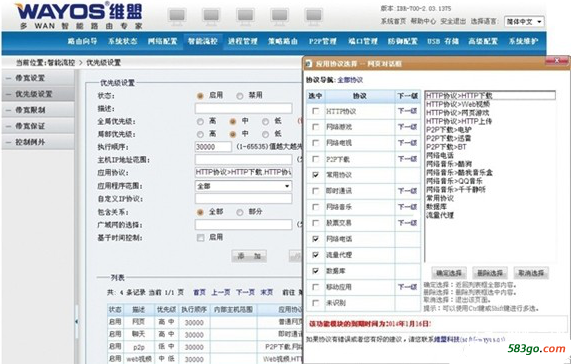Select P2P下载>迅雷 in the selected list
Viewport: 571px width, 364px height.
point(449,138)
